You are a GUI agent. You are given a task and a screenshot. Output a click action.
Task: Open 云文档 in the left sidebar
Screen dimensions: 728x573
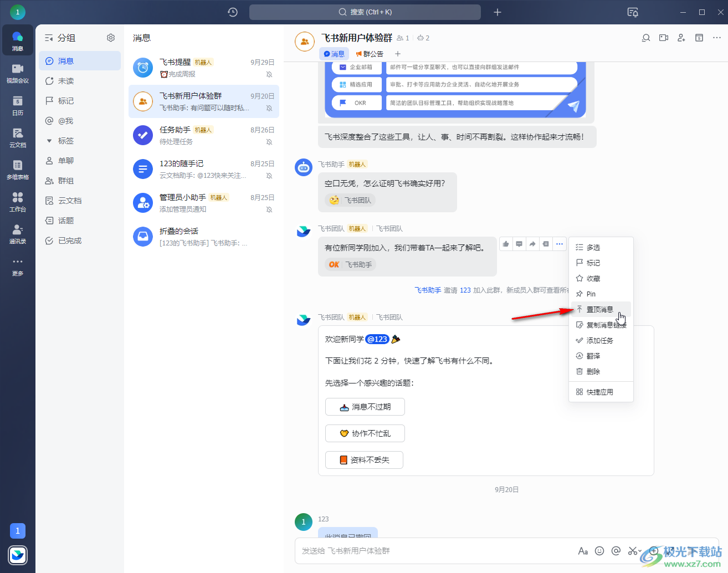(18, 137)
